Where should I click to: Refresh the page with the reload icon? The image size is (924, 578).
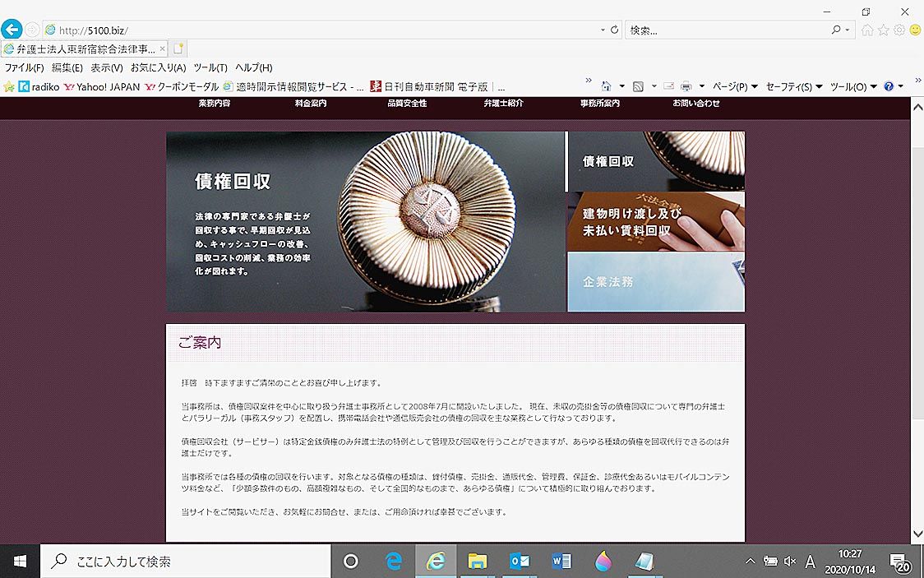pos(614,30)
